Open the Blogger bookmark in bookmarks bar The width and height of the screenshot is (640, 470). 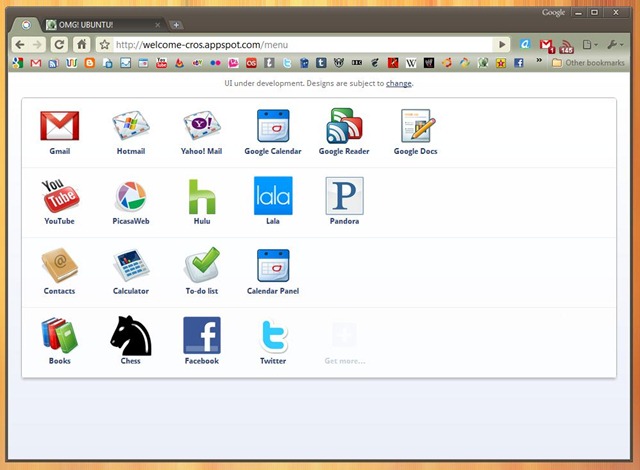[x=89, y=63]
